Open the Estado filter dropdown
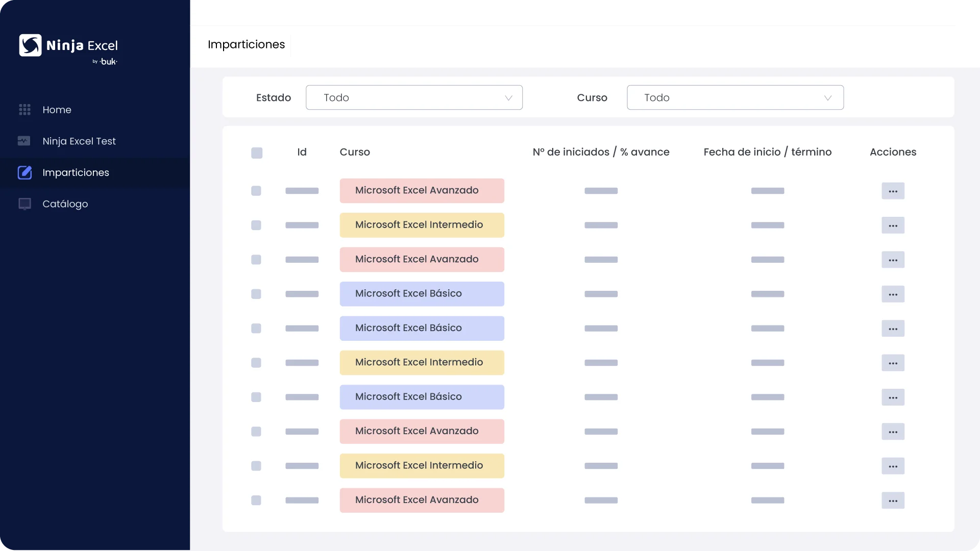The image size is (980, 551). [x=414, y=97]
